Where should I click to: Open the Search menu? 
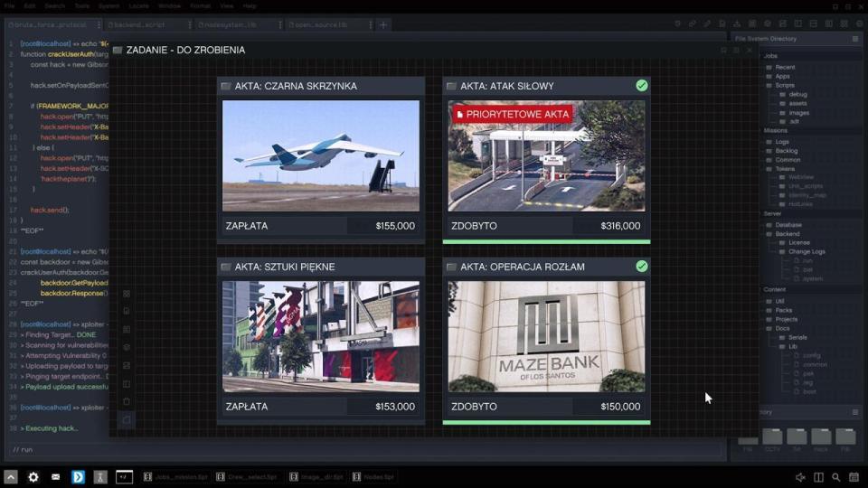(x=55, y=6)
